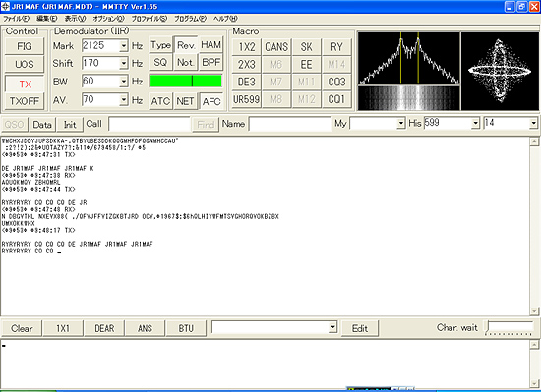
Task: Click the MMTTY title bar application icon
Action: coord(5,6)
